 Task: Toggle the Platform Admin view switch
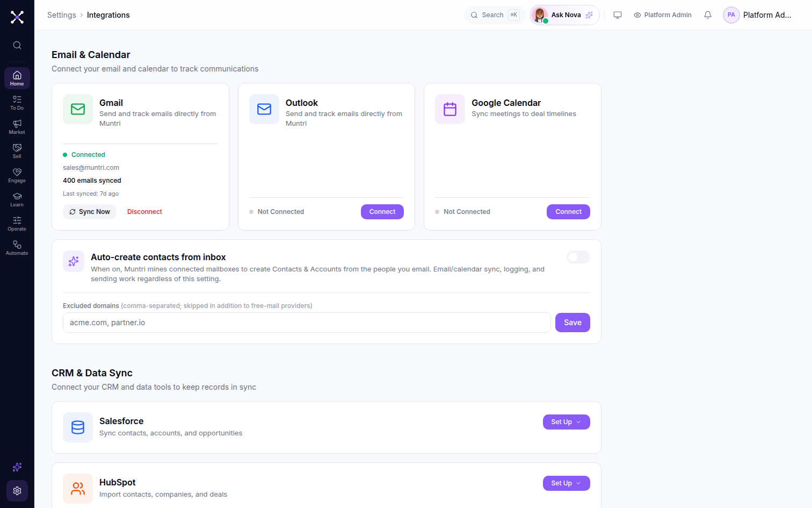click(x=663, y=15)
